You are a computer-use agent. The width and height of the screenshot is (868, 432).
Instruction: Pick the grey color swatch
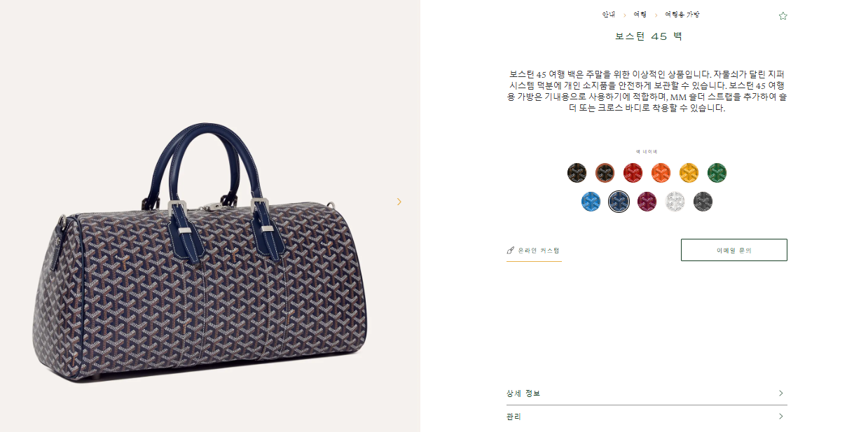[703, 202]
